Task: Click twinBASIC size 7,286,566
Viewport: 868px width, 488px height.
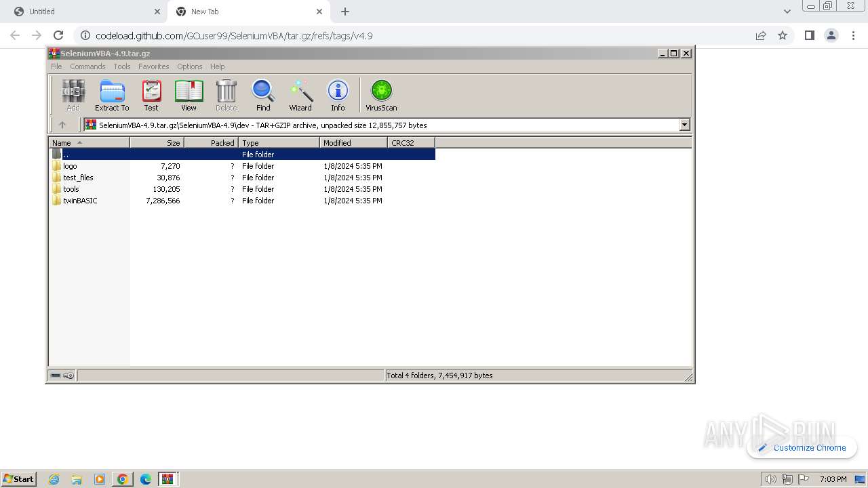Action: pos(163,201)
